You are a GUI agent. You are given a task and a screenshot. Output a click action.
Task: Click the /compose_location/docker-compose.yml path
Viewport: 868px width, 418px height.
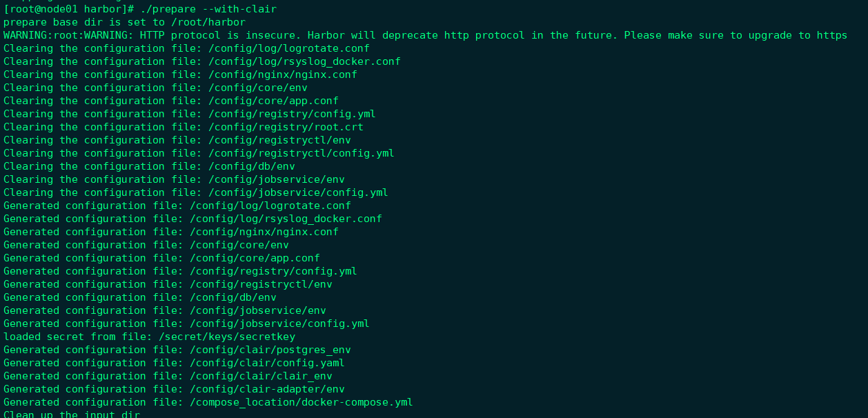point(302,402)
